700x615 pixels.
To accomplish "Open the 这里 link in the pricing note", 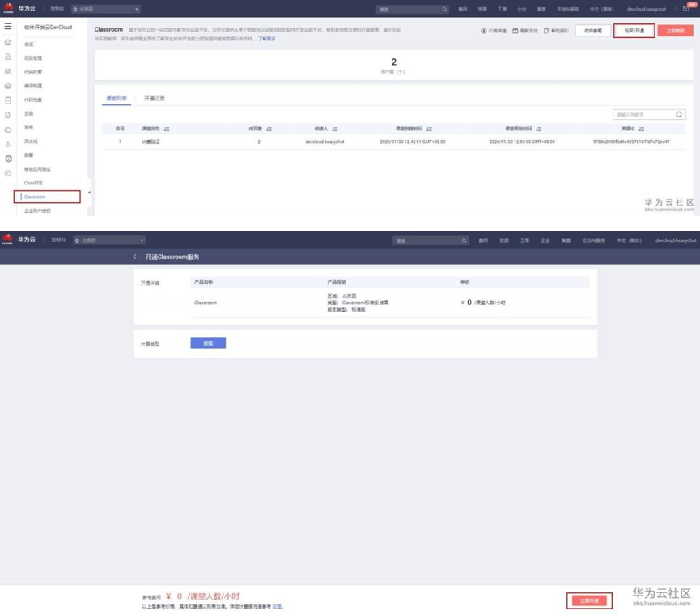I will click(x=278, y=607).
